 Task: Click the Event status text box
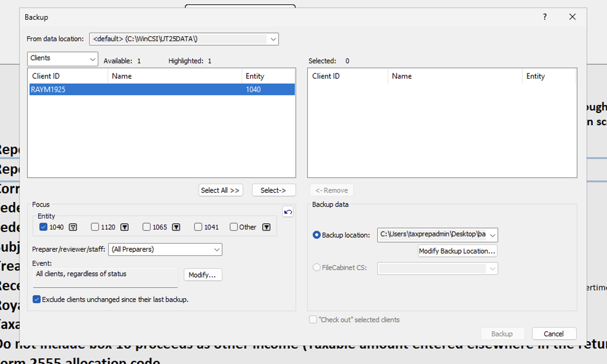pyautogui.click(x=105, y=278)
